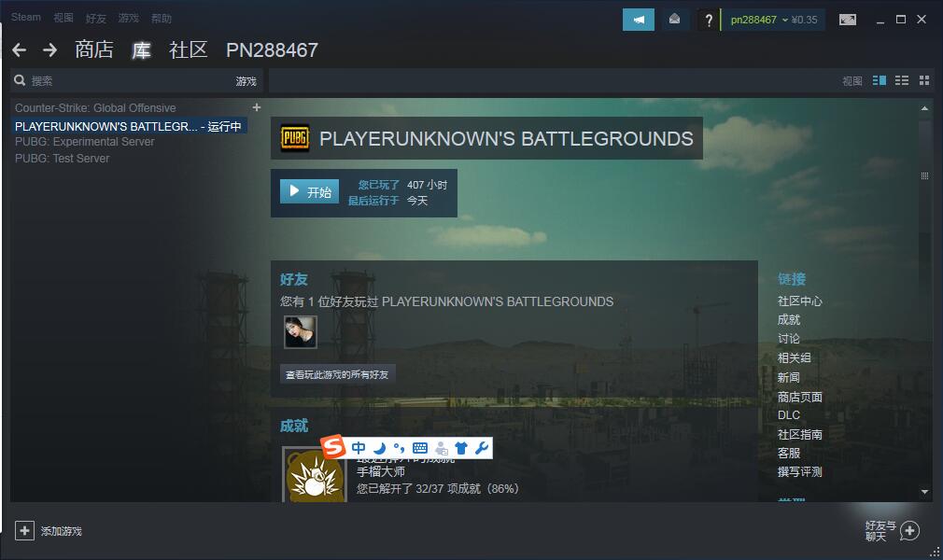Click the scrollbar up arrow

(x=924, y=108)
